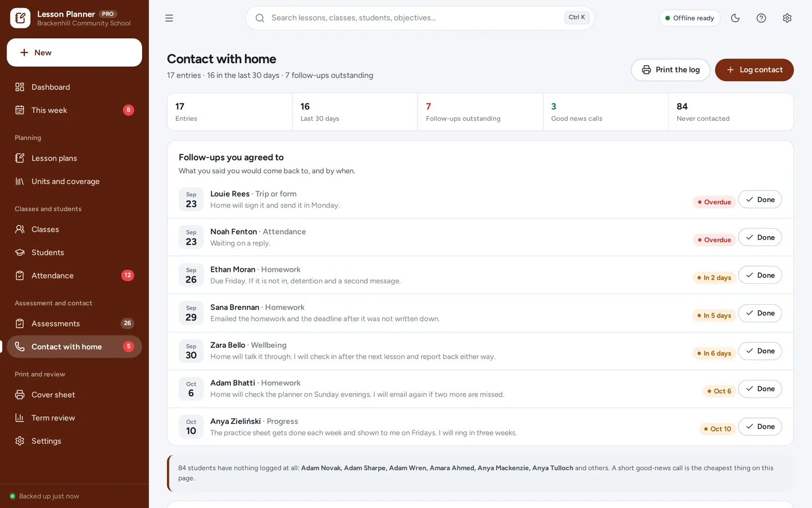Mark Noah Fenton follow-up done
Screen dimensions: 812x508
760,237
